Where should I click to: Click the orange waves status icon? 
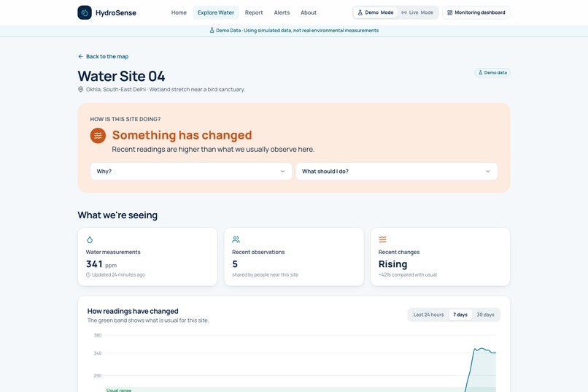tap(98, 136)
